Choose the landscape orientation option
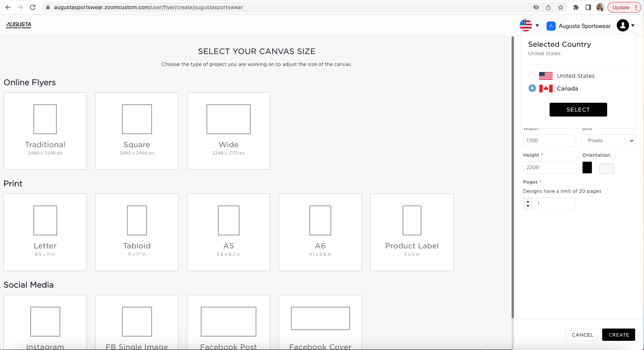Image resolution: width=644 pixels, height=350 pixels. tap(606, 169)
